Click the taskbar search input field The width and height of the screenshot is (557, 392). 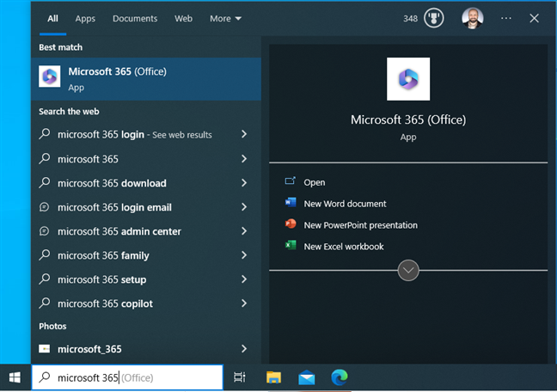pyautogui.click(x=127, y=377)
